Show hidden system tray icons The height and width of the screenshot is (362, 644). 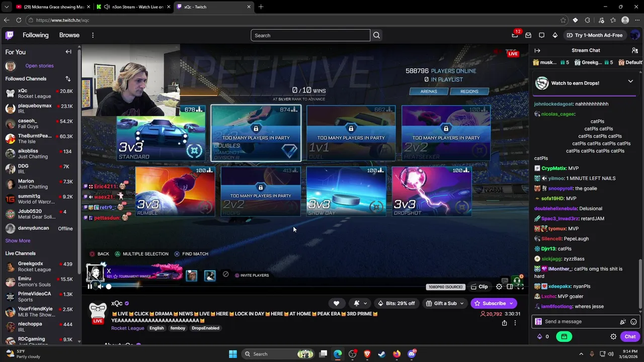[x=581, y=354]
